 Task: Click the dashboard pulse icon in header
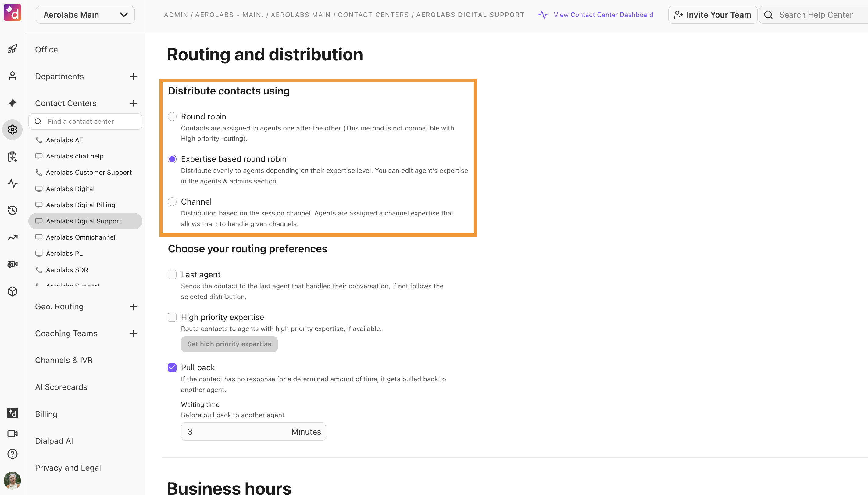(543, 15)
